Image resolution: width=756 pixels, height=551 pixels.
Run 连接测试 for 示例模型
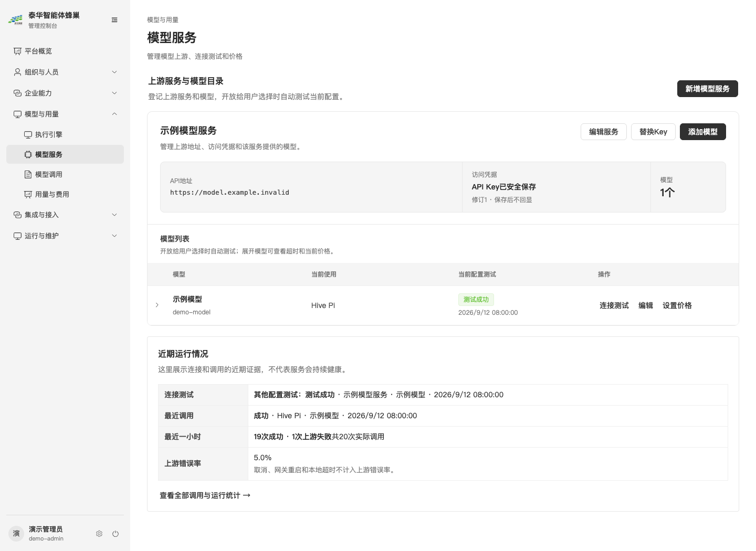point(614,305)
